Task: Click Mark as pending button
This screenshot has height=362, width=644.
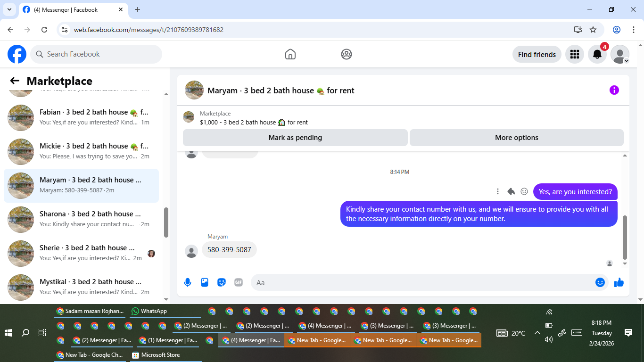Action: tap(295, 138)
